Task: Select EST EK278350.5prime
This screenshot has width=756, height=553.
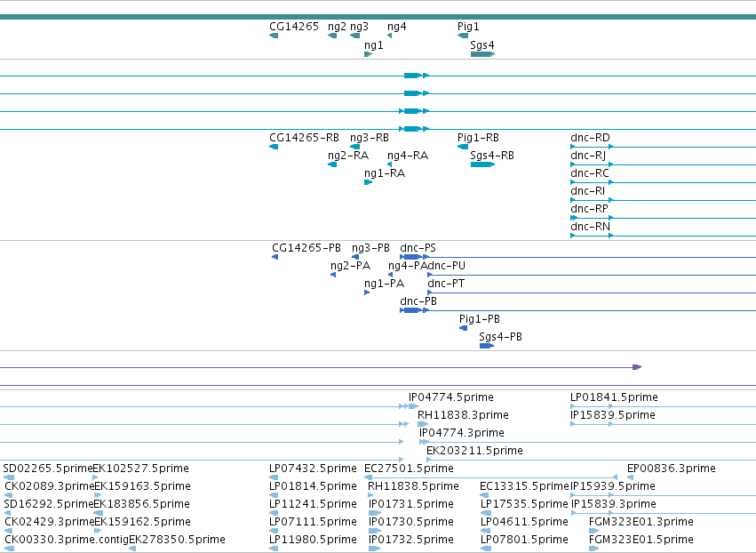Action: point(177,540)
